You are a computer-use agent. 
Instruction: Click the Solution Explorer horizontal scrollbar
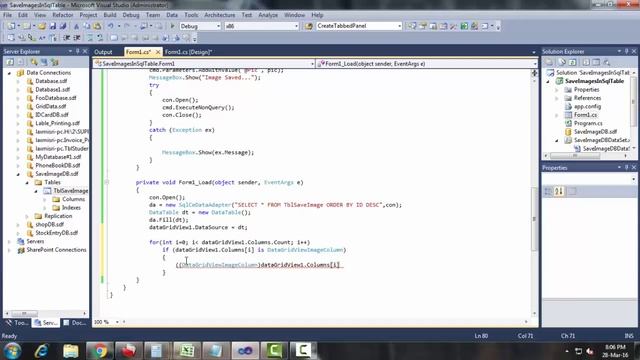575,156
